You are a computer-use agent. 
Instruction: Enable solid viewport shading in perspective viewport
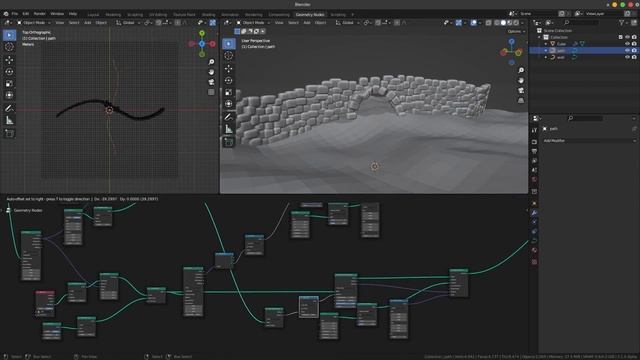click(x=503, y=23)
